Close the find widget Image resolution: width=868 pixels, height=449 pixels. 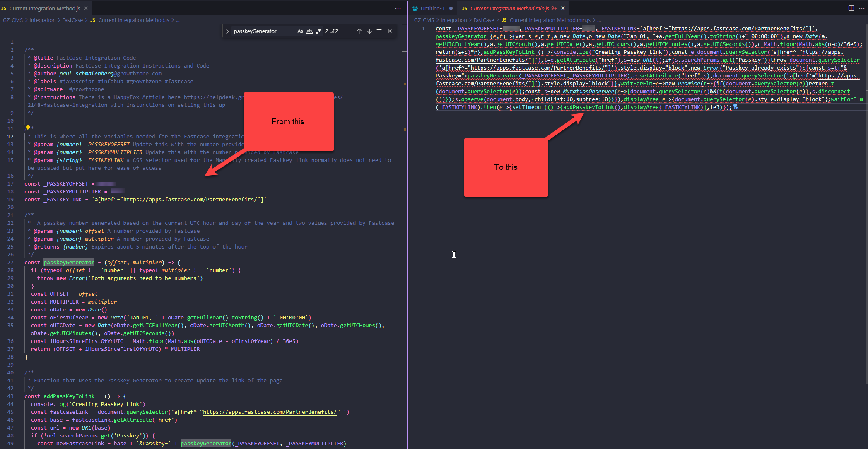[x=390, y=31]
